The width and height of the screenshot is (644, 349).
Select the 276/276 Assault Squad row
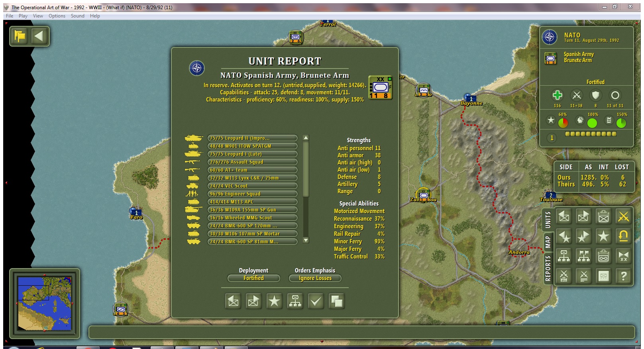253,162
